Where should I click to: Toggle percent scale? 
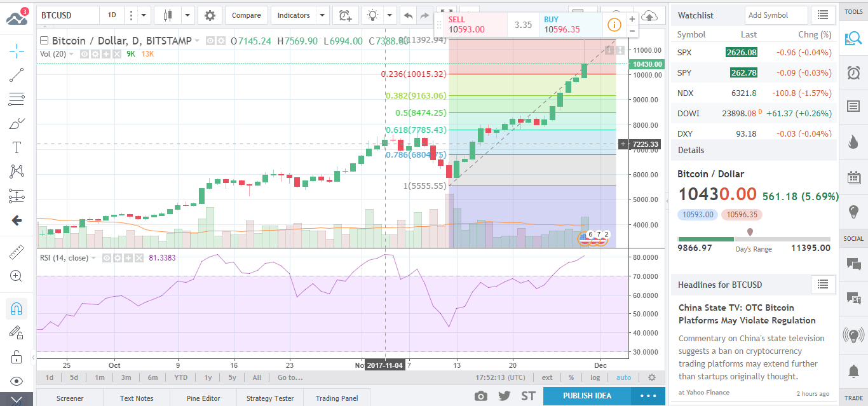tap(571, 377)
